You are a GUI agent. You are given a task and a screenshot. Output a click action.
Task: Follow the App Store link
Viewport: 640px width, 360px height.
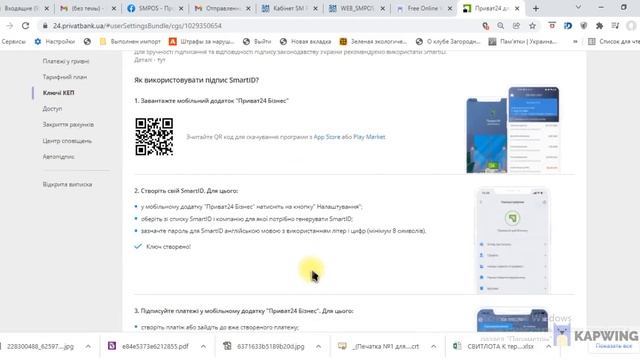(x=327, y=137)
